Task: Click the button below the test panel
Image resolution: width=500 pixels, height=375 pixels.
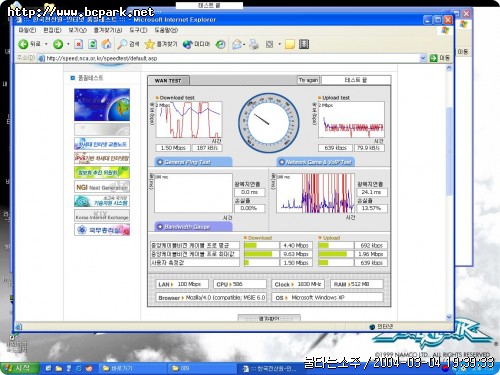Action: tap(269, 318)
